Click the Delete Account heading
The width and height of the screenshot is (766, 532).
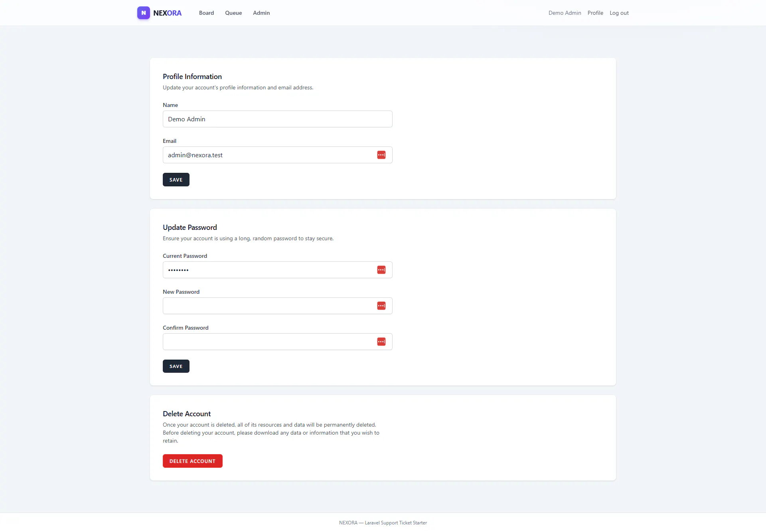pyautogui.click(x=187, y=414)
